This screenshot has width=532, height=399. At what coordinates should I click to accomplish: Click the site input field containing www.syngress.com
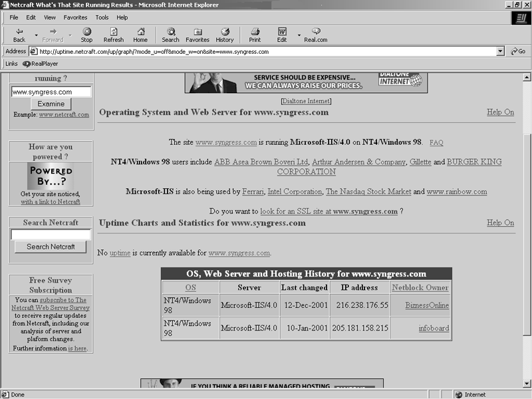[51, 92]
